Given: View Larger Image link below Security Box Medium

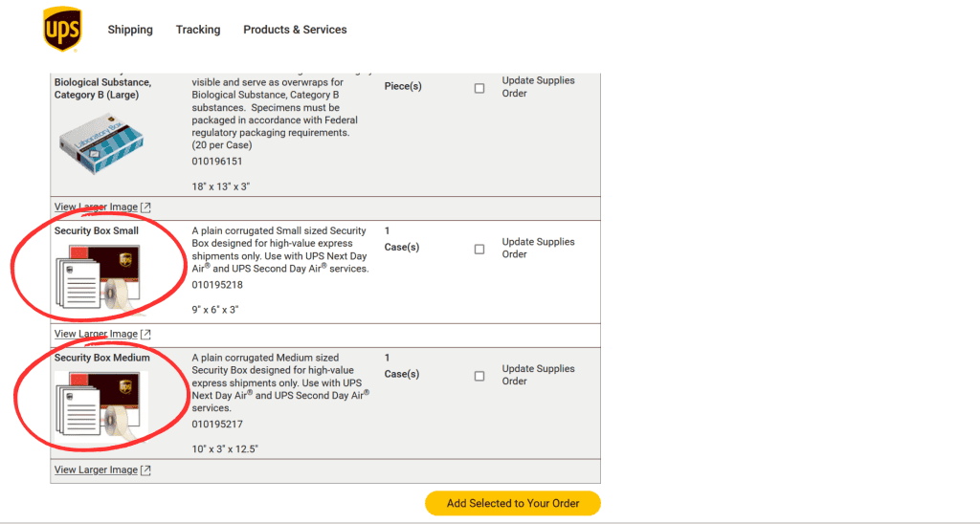Looking at the screenshot, I should point(96,469).
